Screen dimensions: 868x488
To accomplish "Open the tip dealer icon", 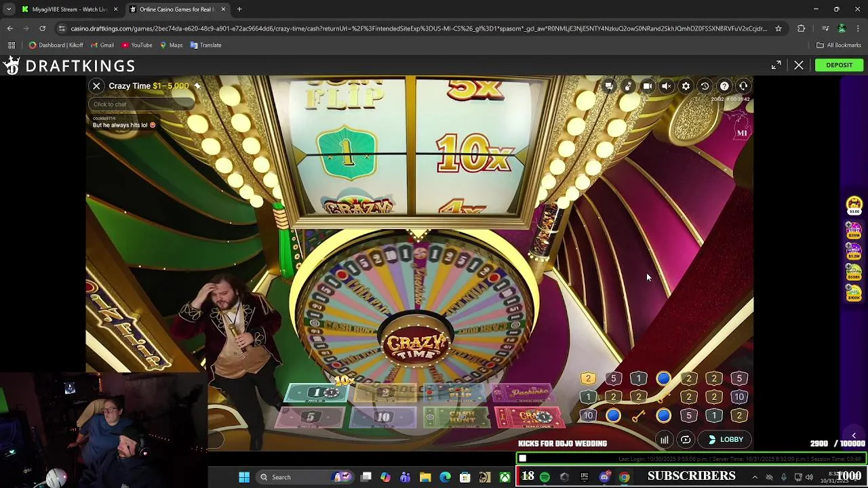I will pos(628,86).
